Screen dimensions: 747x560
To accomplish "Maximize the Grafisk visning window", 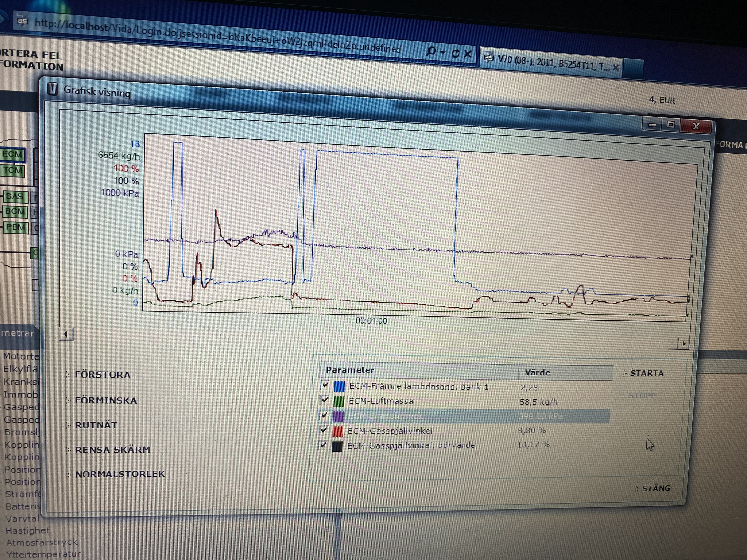I will click(x=671, y=125).
